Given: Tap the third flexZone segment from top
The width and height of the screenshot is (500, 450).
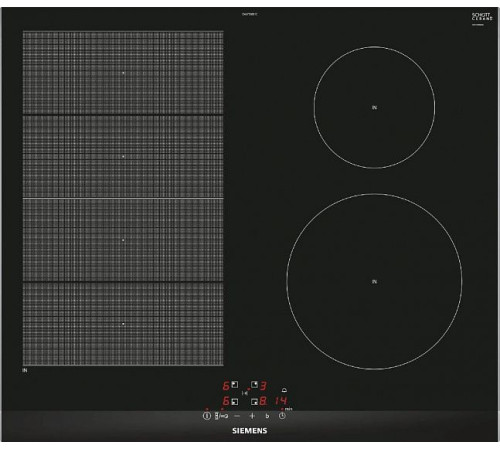Looking at the screenshot, I should point(123,240).
